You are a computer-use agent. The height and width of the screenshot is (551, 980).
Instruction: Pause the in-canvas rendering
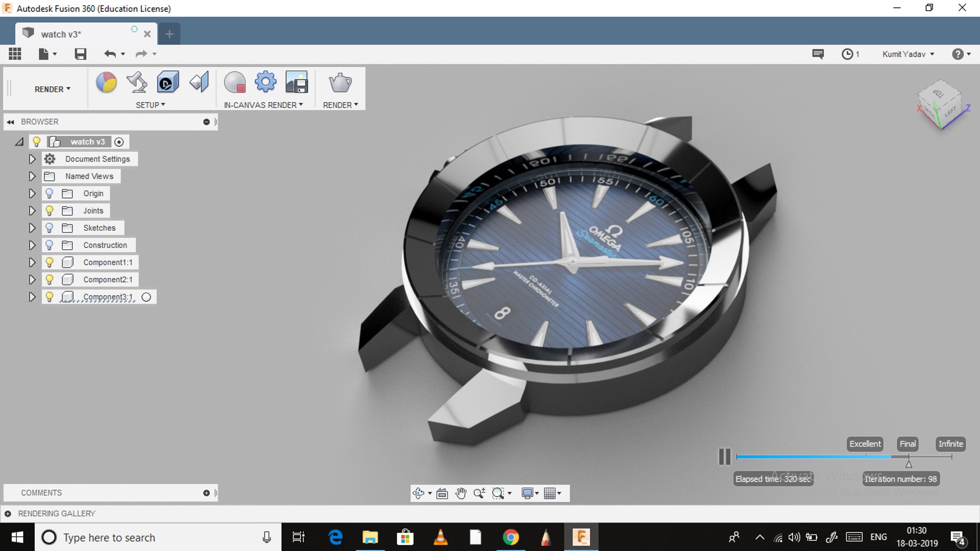(724, 457)
